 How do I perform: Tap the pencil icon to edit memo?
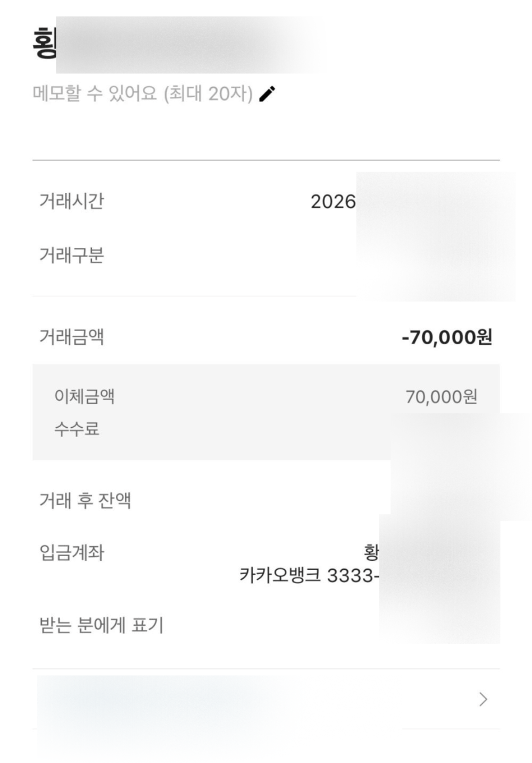click(x=267, y=94)
